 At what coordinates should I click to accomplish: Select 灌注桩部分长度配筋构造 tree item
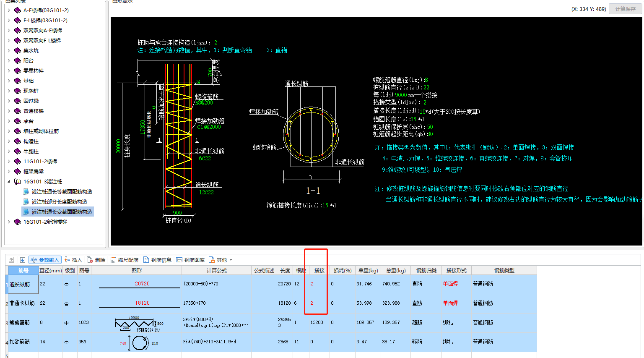click(x=60, y=201)
